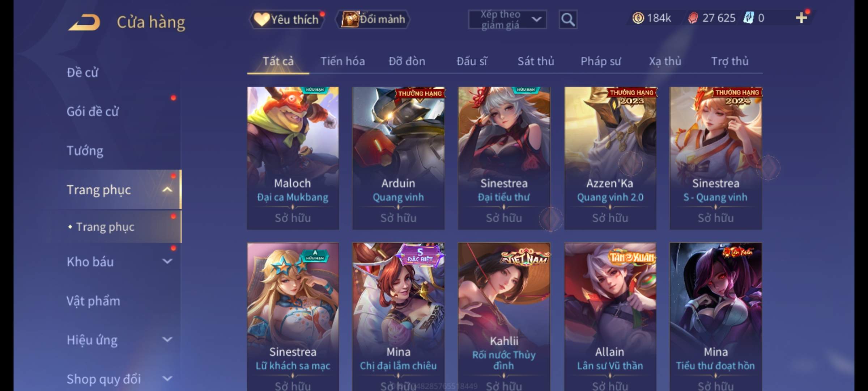The width and height of the screenshot is (868, 391).
Task: Tap the gold coin currency icon
Action: coord(638,18)
